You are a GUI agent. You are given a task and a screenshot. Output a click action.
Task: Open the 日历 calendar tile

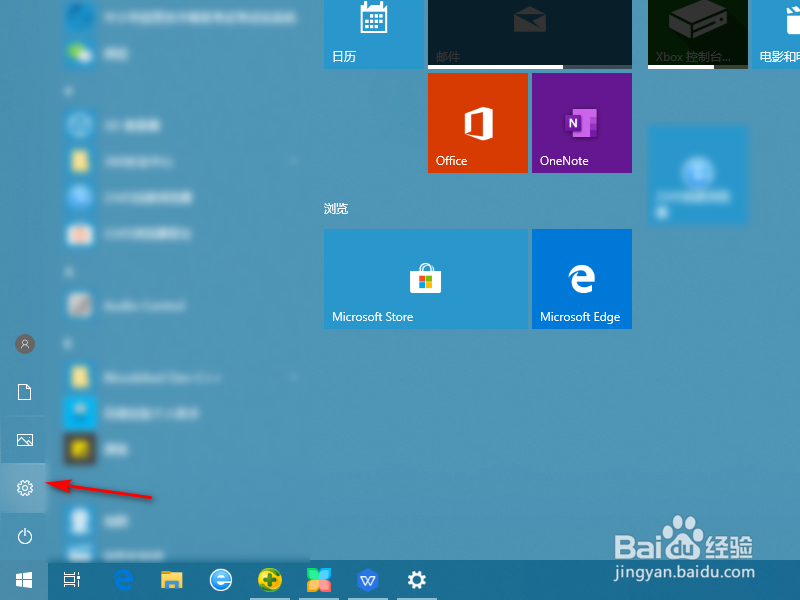[374, 30]
